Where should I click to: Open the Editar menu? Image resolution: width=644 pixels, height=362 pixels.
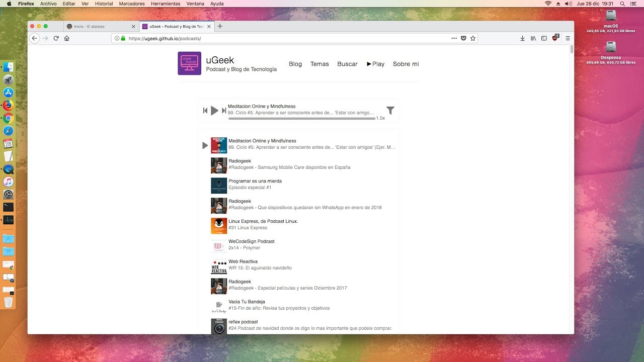69,4
